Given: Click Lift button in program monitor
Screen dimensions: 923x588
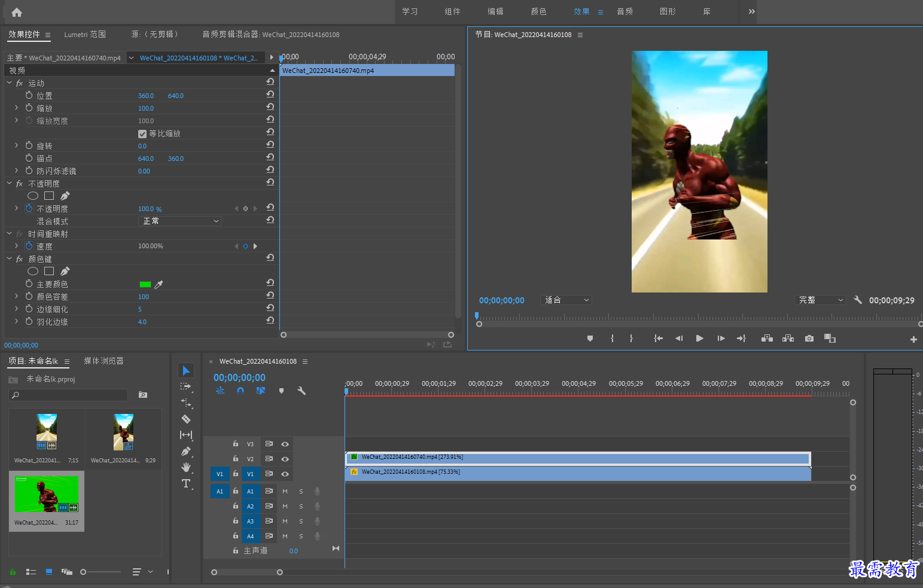Looking at the screenshot, I should [767, 339].
